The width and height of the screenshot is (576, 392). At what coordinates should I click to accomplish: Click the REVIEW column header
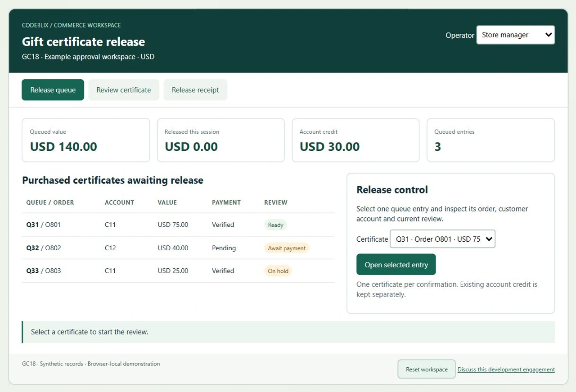tap(275, 203)
